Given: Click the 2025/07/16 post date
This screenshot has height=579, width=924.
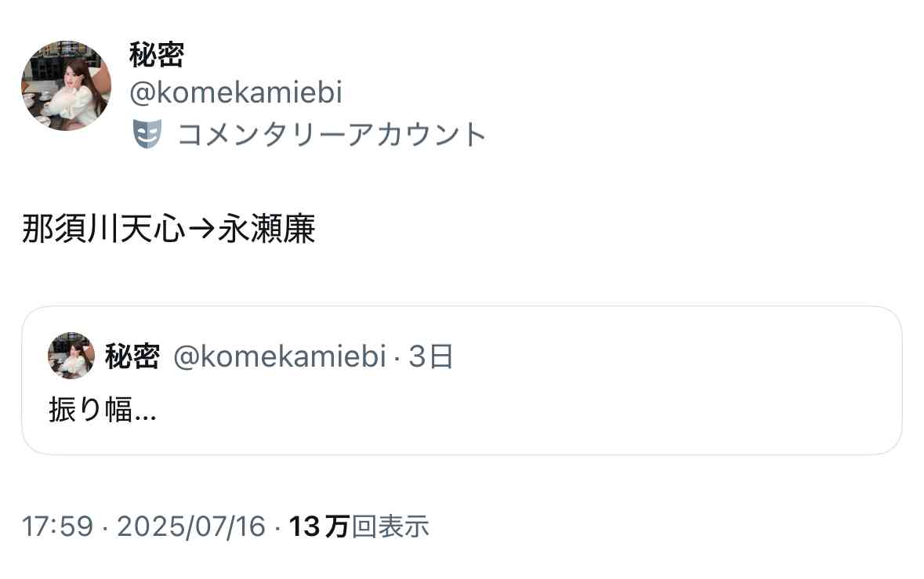Looking at the screenshot, I should [x=191, y=526].
